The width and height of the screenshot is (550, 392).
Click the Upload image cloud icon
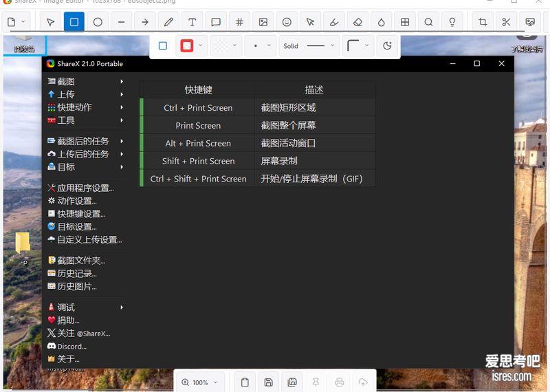click(x=363, y=382)
